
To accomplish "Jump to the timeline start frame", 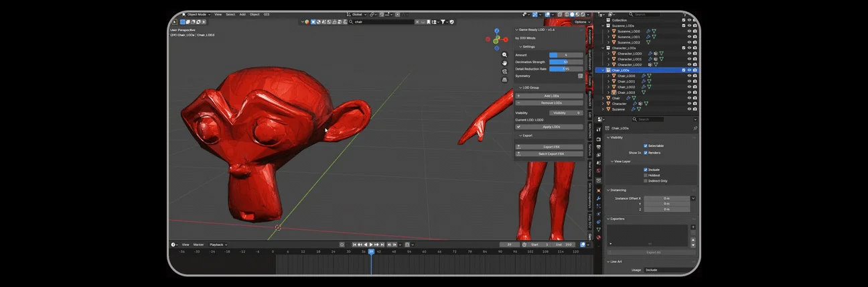I will coord(356,245).
